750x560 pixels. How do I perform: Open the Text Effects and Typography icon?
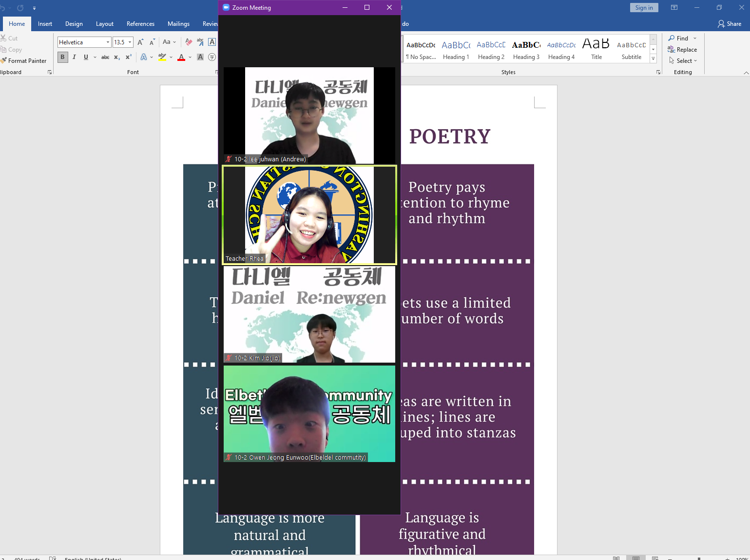144,57
